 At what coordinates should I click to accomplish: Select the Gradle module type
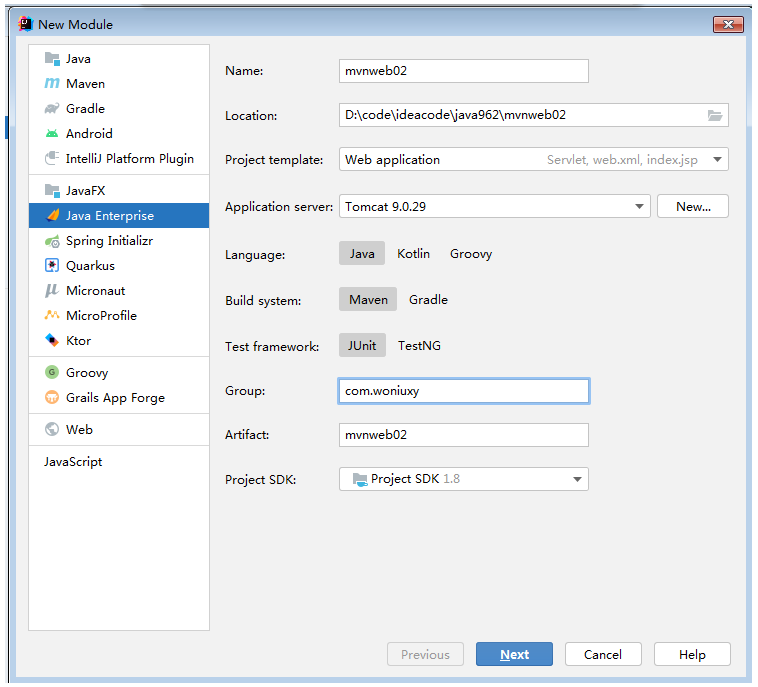119,108
